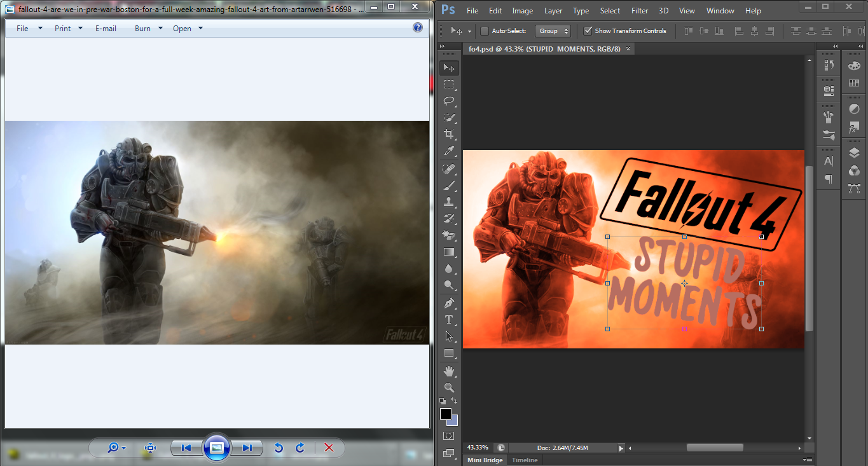Screen dimensions: 868x466
Task: Go to next photo in Photo Viewer
Action: coord(247,448)
